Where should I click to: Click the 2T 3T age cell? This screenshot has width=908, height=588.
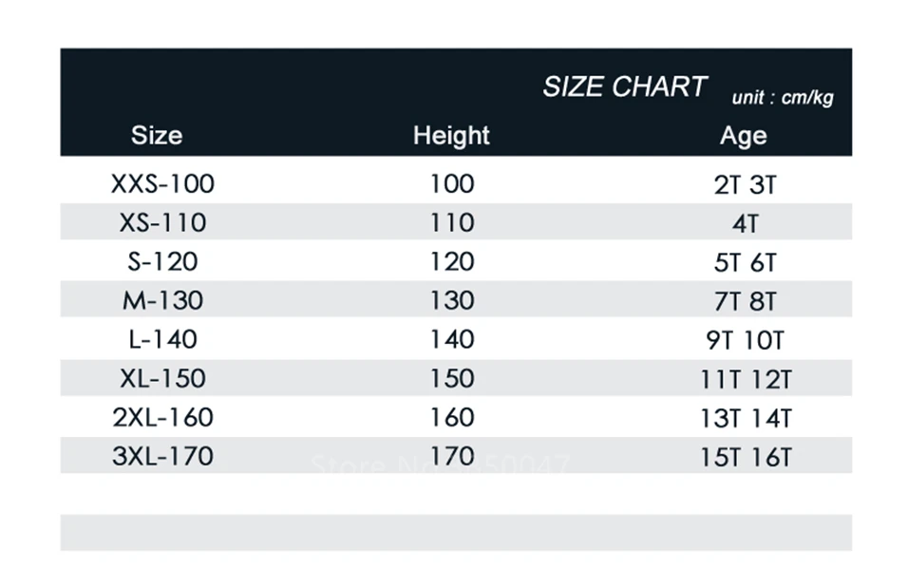746,185
